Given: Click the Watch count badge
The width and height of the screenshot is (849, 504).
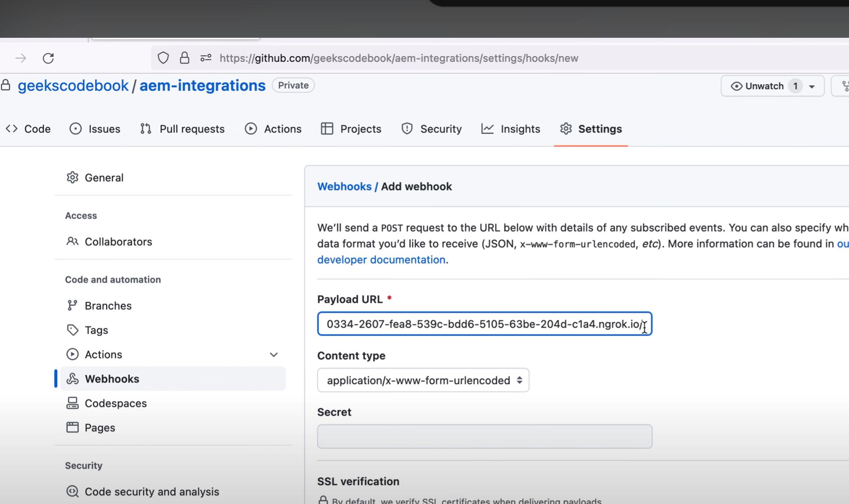Looking at the screenshot, I should [795, 86].
